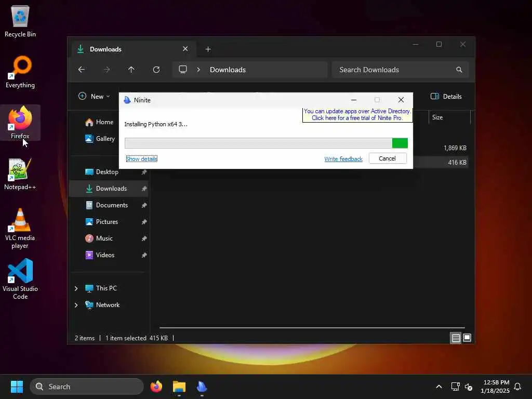The image size is (532, 399).
Task: Click pin icon beside Videos
Action: 144,255
